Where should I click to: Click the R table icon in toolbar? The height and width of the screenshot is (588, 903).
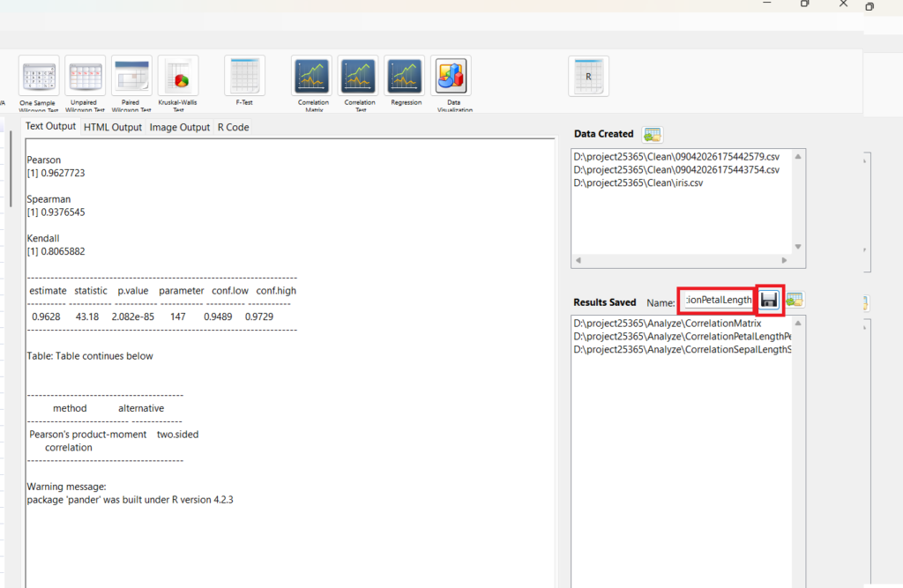pos(588,77)
